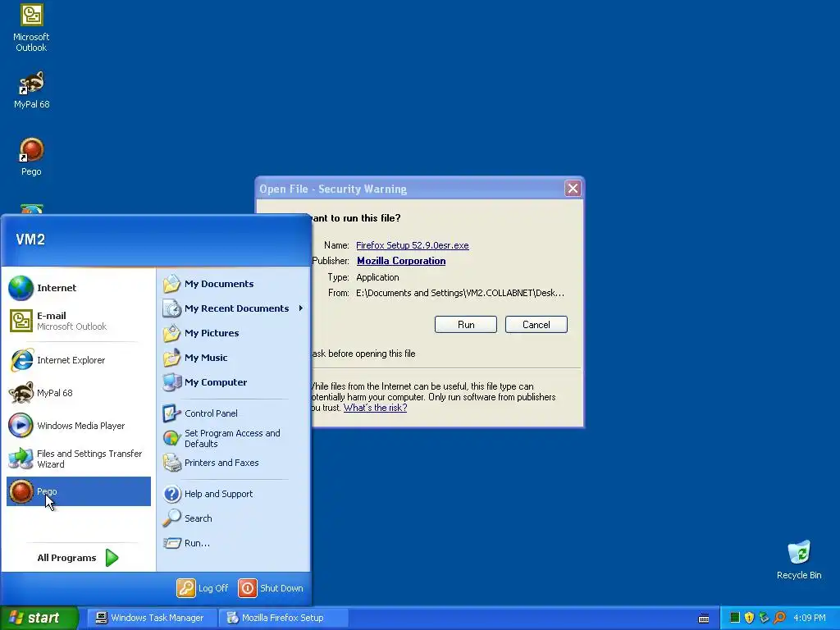Click the Log Off button
The height and width of the screenshot is (630, 840).
[203, 588]
